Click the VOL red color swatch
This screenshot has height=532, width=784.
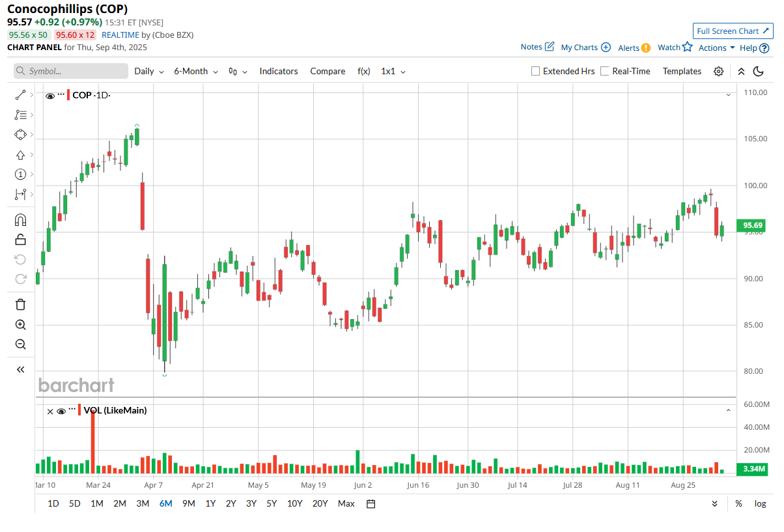click(79, 410)
